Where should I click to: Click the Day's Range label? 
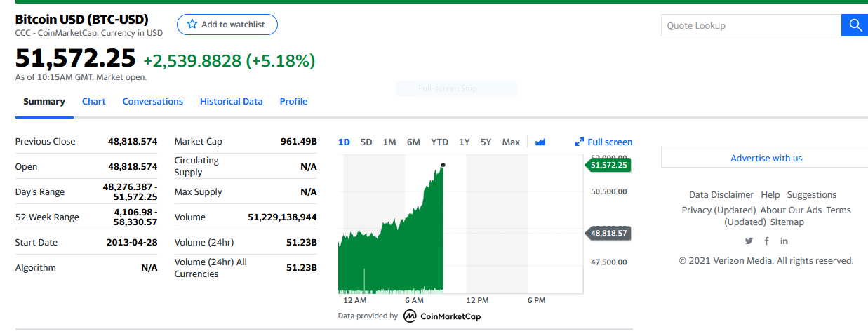[40, 191]
